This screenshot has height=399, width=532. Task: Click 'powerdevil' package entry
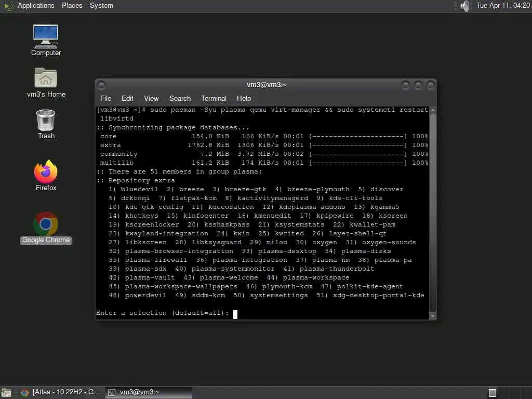[x=145, y=295]
